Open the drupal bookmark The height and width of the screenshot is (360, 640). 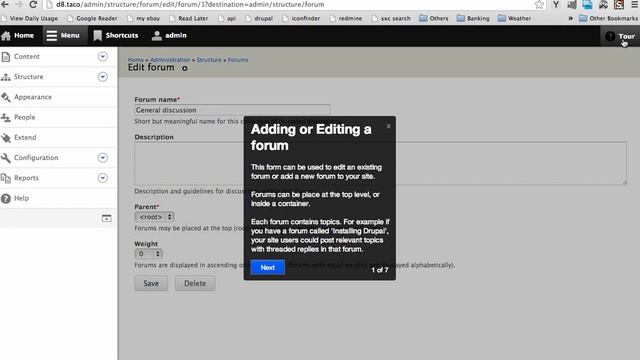259,18
